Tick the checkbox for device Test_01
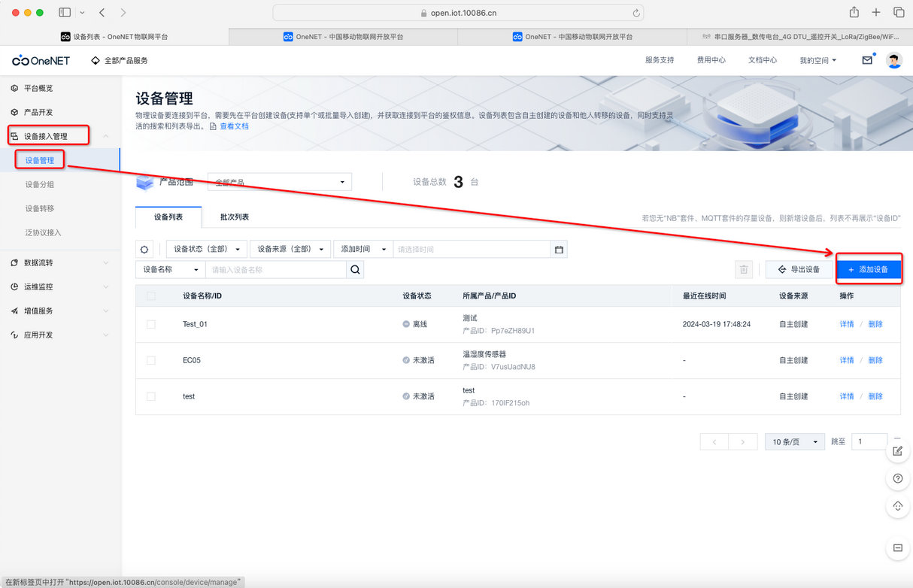913x588 pixels. 150,323
